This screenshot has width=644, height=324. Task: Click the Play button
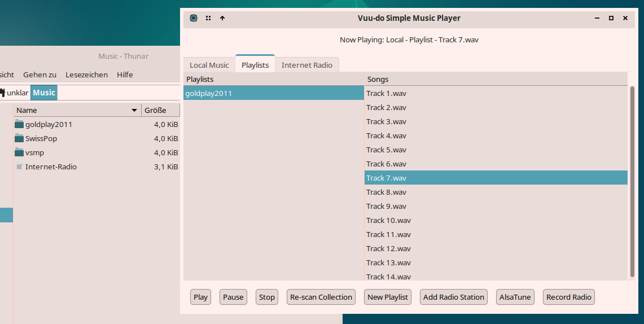pyautogui.click(x=200, y=297)
